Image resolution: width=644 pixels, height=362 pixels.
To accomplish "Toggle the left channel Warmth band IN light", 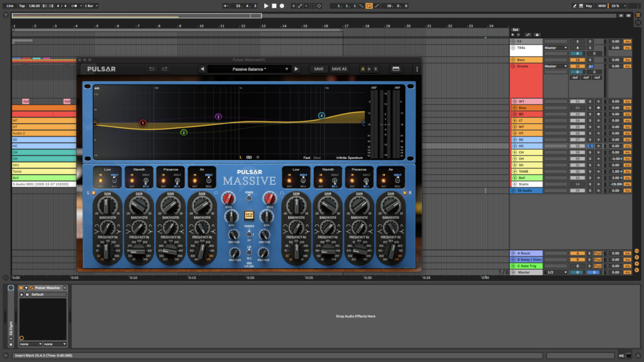I will click(x=132, y=180).
